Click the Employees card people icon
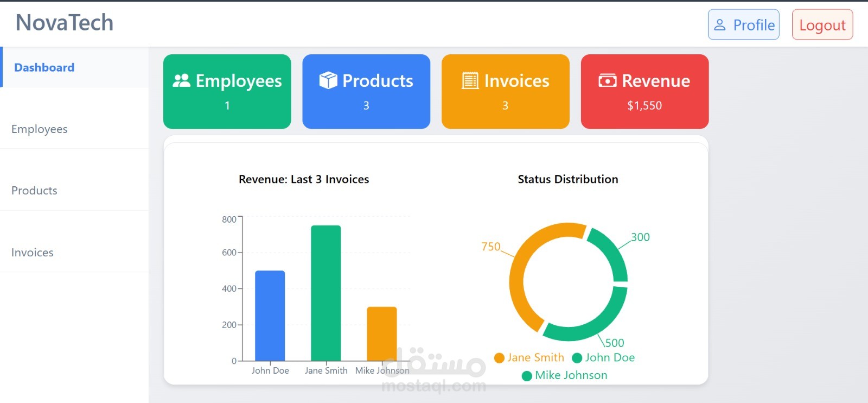Viewport: 868px width, 403px height. click(181, 80)
